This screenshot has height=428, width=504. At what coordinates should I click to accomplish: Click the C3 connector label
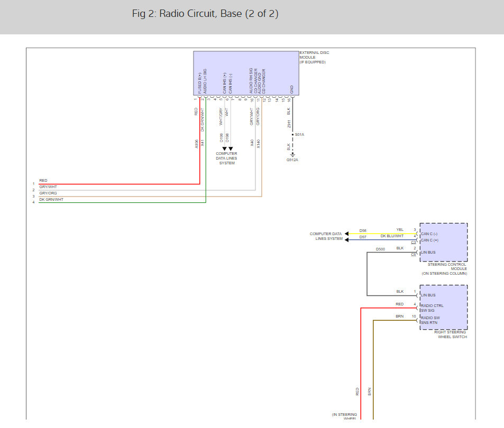[x=414, y=243]
